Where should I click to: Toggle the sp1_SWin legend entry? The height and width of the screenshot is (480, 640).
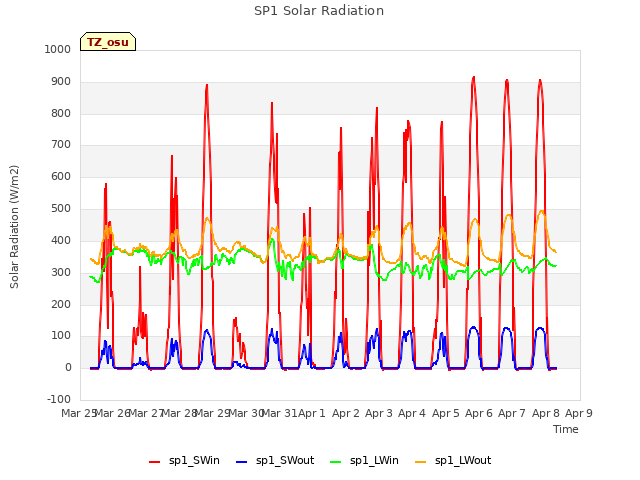tap(184, 461)
